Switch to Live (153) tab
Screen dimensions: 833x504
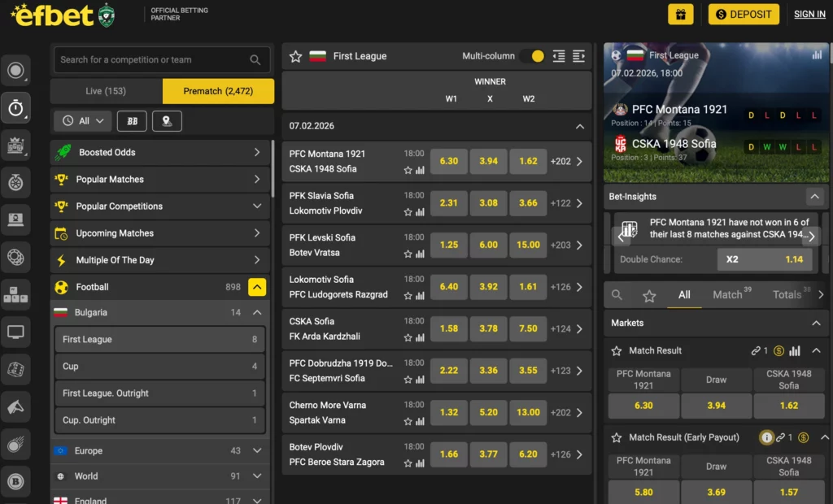pyautogui.click(x=106, y=91)
